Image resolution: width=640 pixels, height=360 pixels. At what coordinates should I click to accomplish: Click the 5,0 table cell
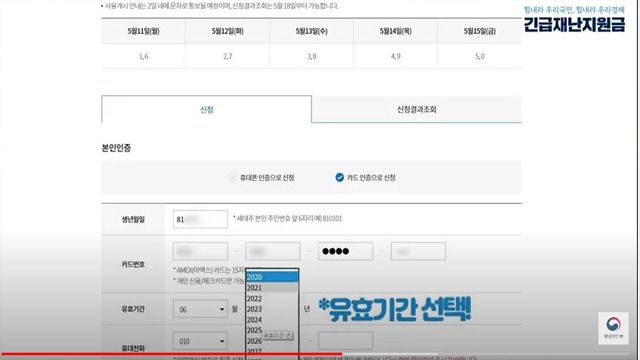click(480, 56)
